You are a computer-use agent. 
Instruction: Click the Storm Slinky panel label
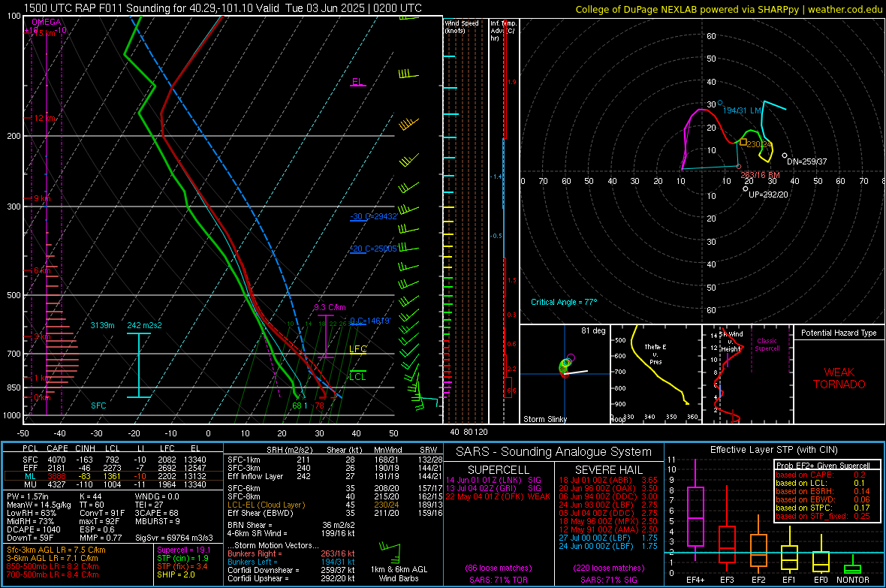click(545, 419)
